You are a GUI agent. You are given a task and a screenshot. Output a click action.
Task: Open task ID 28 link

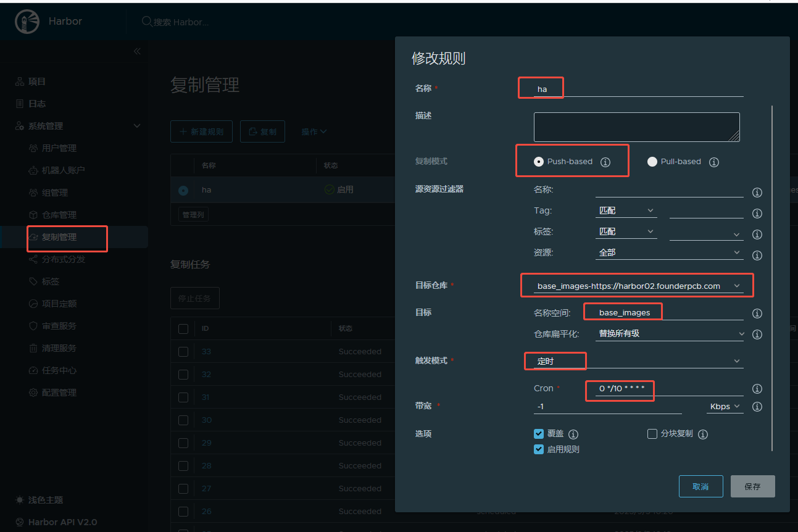pos(206,465)
